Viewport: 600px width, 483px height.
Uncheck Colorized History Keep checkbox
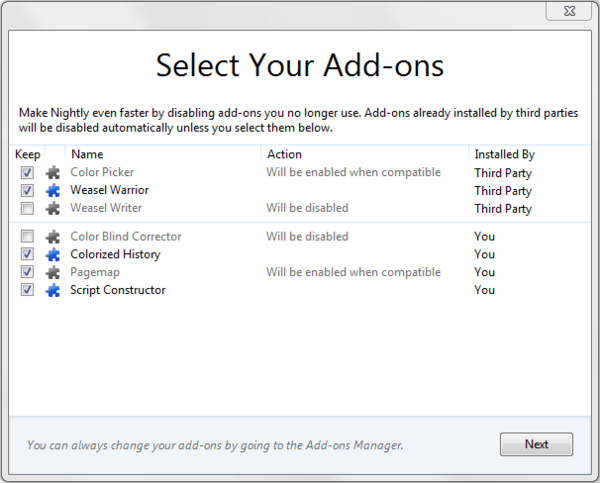click(27, 254)
